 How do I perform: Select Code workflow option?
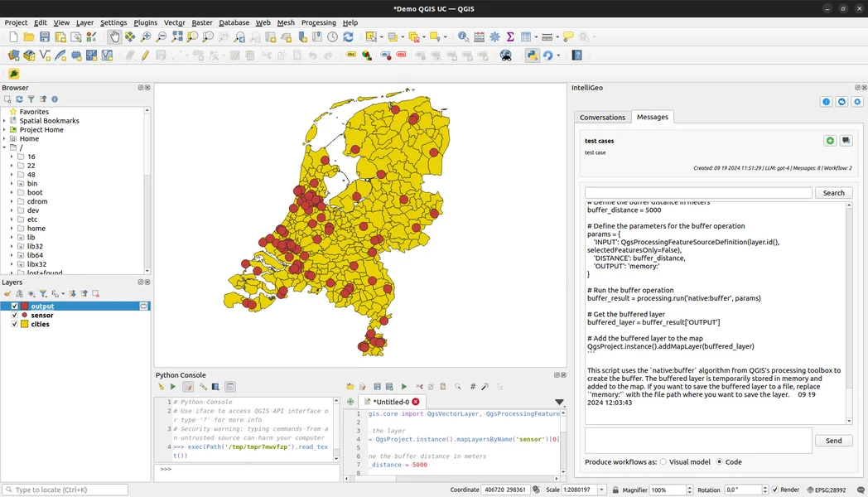[720, 461]
